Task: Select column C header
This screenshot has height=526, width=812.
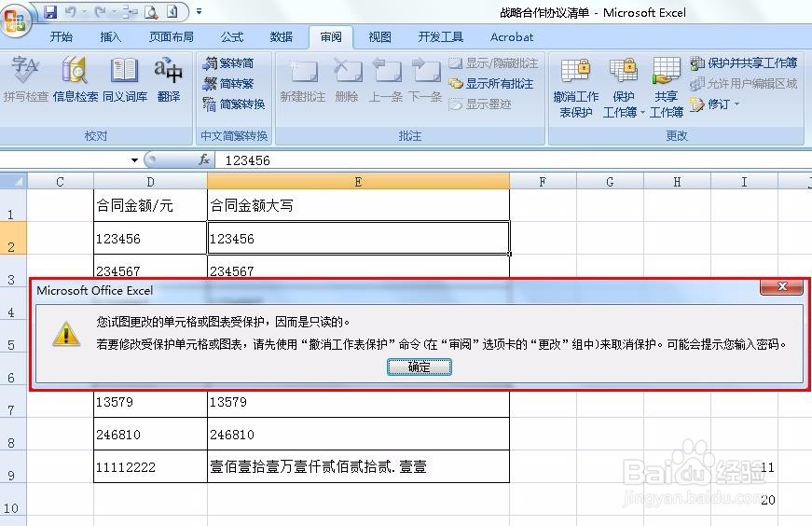Action: pos(60,182)
